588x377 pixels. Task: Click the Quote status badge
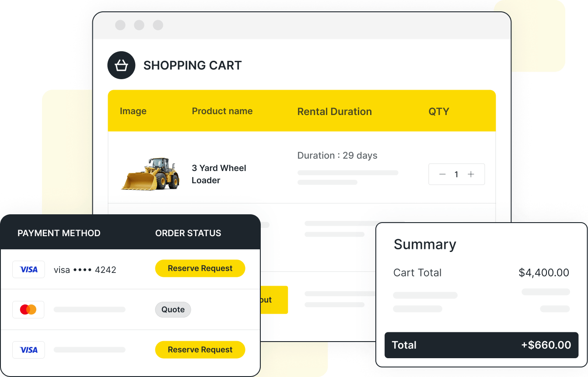point(173,309)
